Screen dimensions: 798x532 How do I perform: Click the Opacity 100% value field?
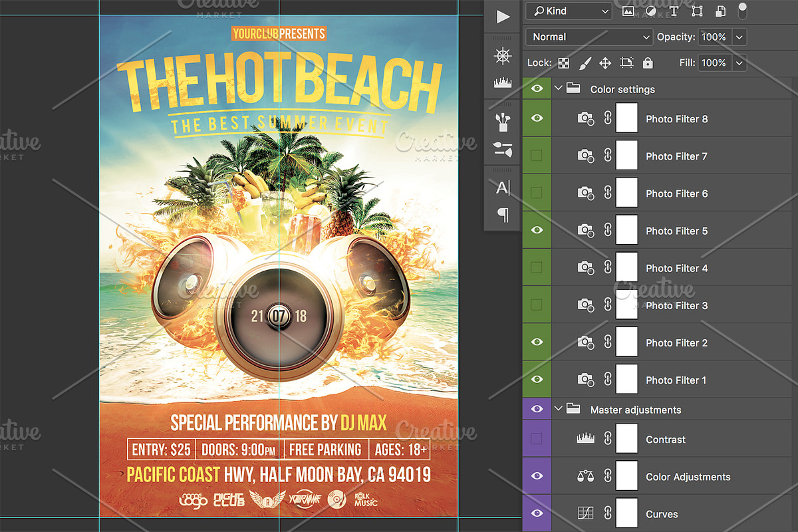click(x=714, y=37)
